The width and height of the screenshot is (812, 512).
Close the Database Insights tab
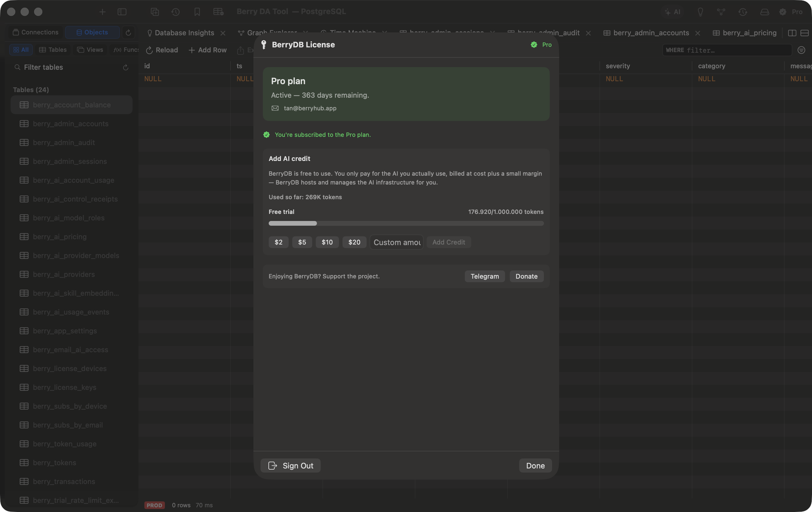[223, 33]
